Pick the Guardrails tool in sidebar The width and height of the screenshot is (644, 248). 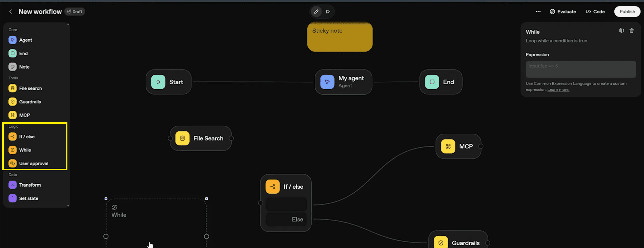30,102
